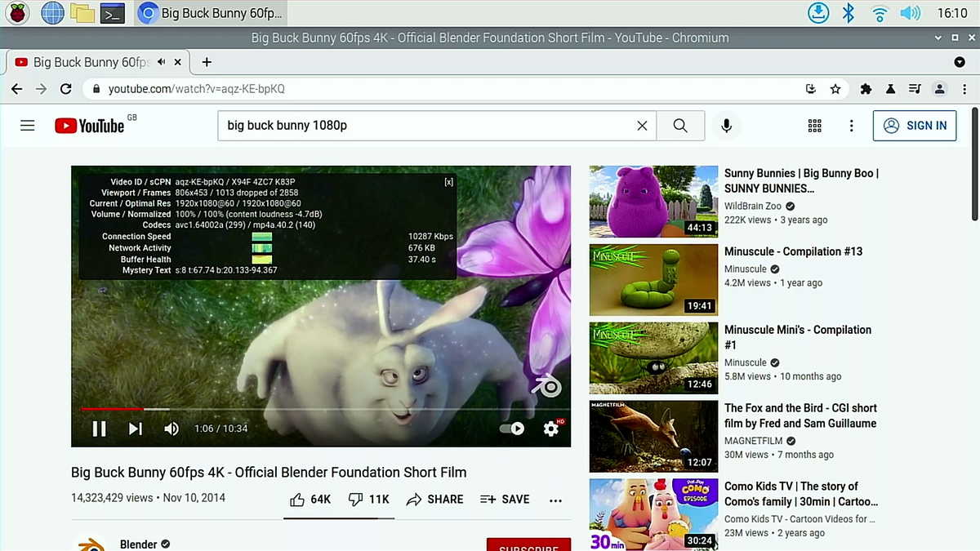Open the Blender channel name
980x551 pixels.
[x=138, y=544]
